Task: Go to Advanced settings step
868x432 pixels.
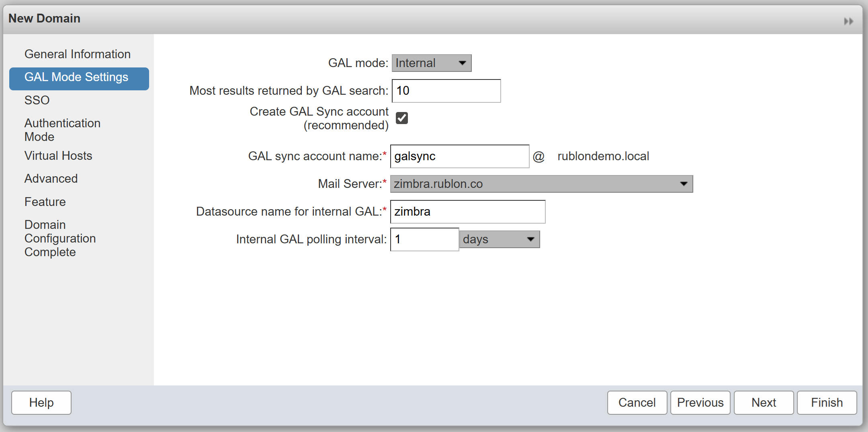Action: pos(51,179)
